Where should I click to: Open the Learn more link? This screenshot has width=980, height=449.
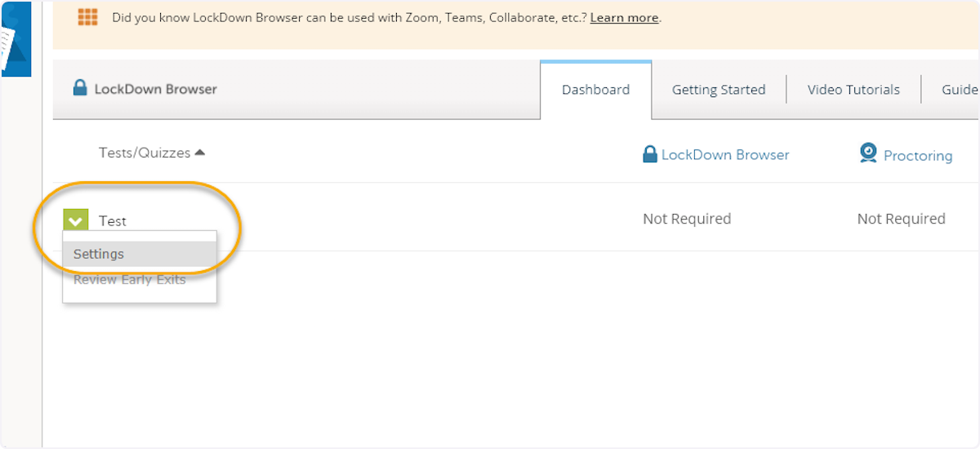pos(624,17)
